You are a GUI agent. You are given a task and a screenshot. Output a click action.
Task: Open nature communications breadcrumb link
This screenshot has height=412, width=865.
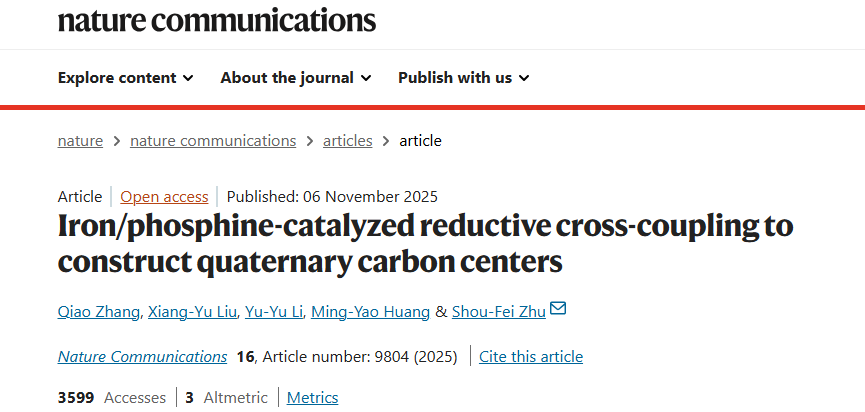pyautogui.click(x=213, y=140)
